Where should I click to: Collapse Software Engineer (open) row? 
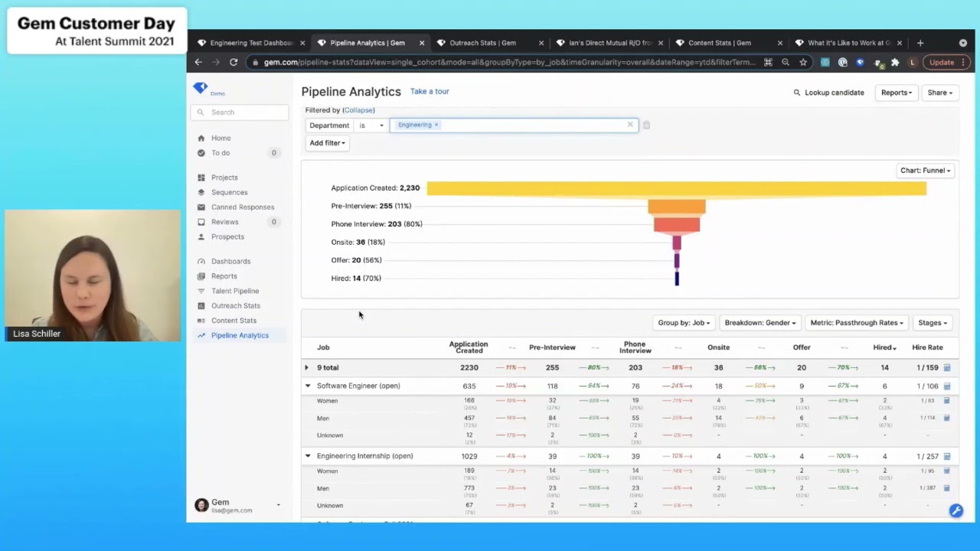pyautogui.click(x=308, y=386)
